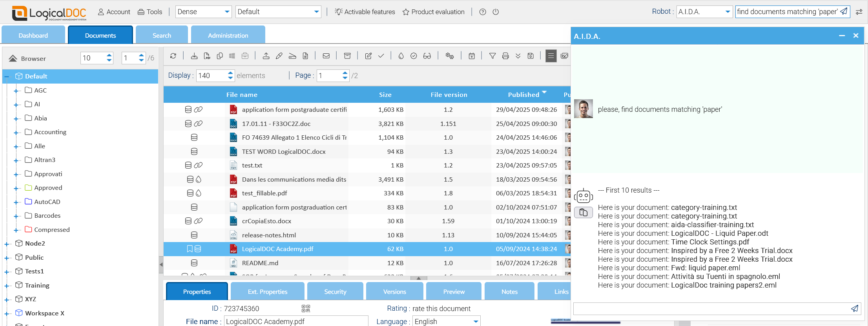Click Product evaluation
Image resolution: width=868 pixels, height=326 pixels.
click(x=434, y=12)
